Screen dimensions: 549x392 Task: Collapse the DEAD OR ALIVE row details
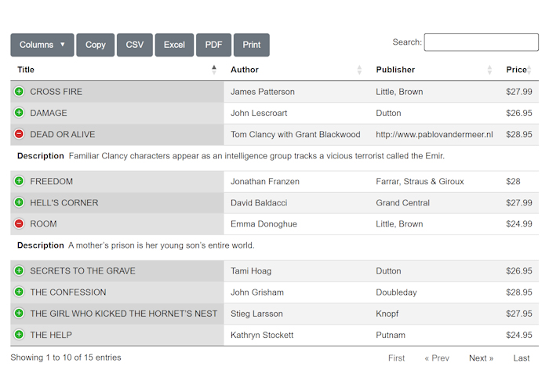pyautogui.click(x=19, y=134)
